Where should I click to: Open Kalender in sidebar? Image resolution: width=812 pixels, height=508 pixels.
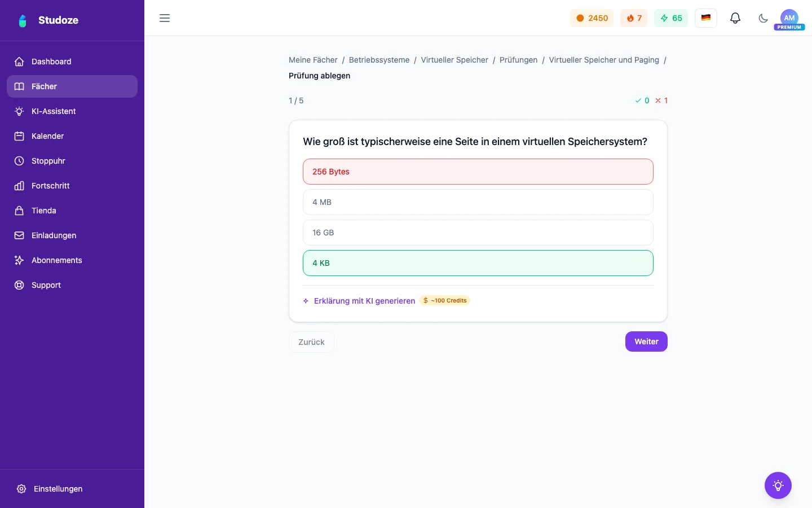[x=72, y=136]
